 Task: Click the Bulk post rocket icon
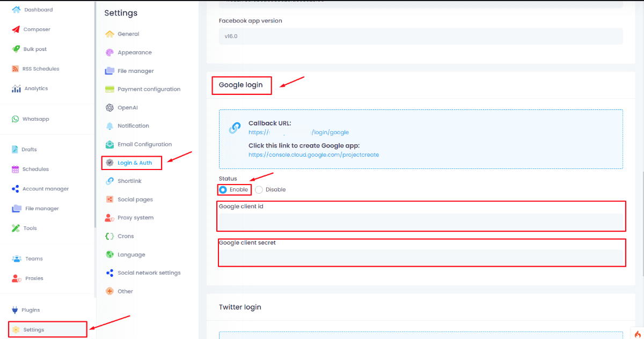click(x=16, y=49)
